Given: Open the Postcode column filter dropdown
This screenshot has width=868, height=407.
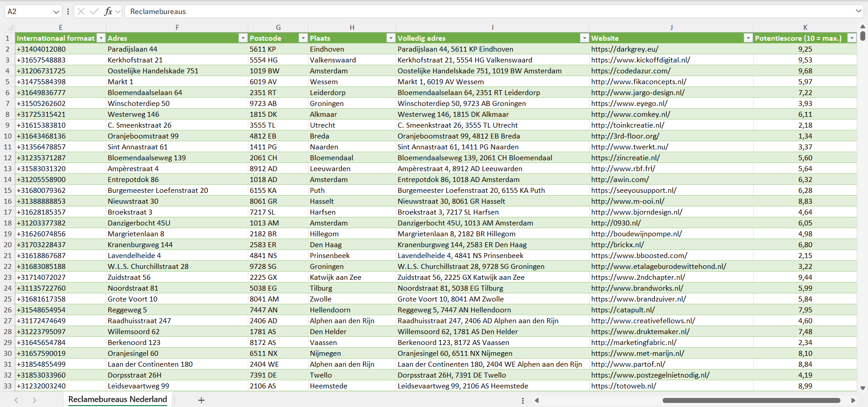Looking at the screenshot, I should [x=303, y=38].
